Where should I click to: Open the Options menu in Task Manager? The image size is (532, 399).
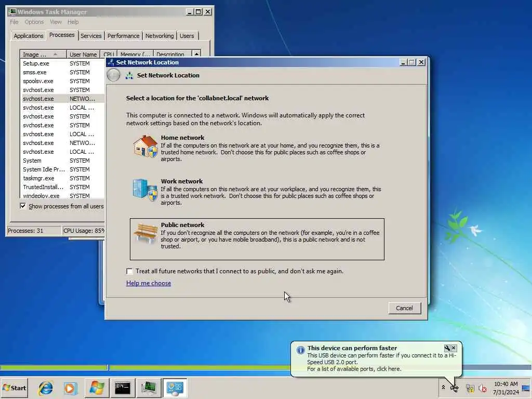pos(34,22)
